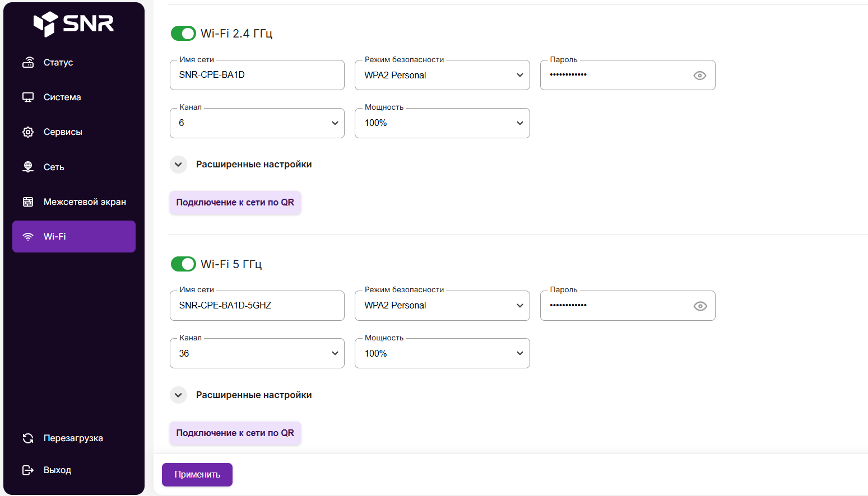Go to Межсетевой экран section

[85, 202]
